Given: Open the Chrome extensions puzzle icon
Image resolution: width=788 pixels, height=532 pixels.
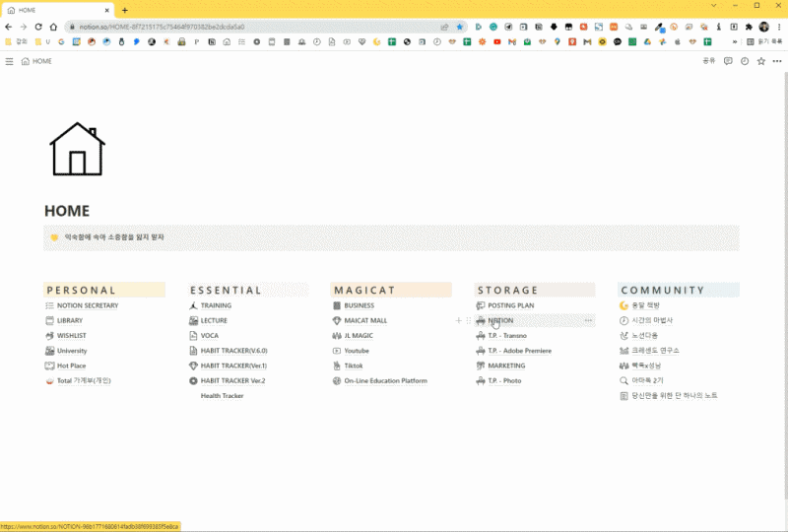Looking at the screenshot, I should (x=749, y=27).
